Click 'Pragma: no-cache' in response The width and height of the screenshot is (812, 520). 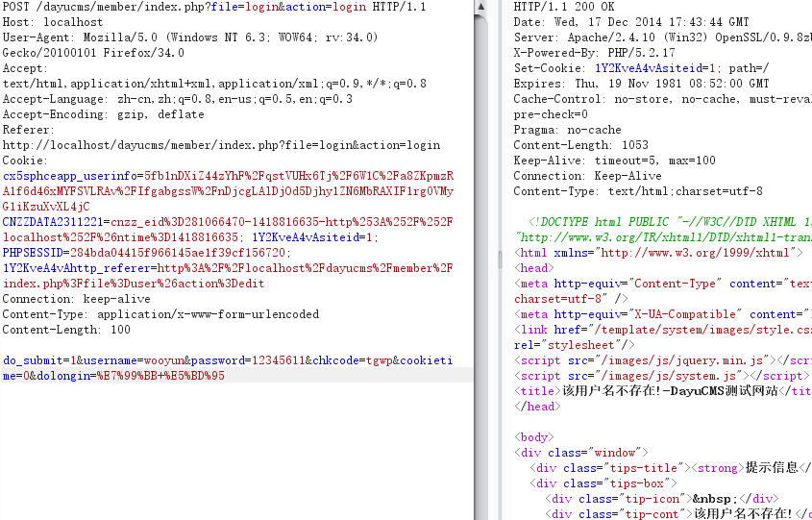coord(568,130)
